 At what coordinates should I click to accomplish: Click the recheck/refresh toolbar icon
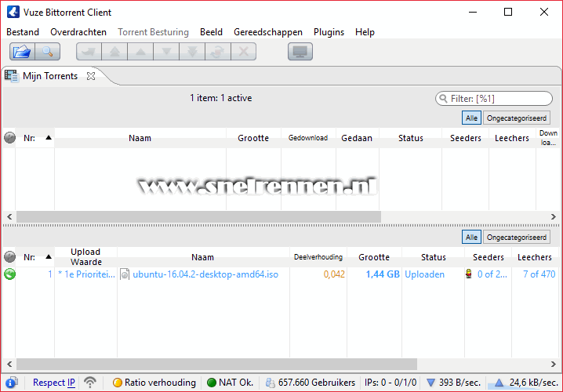point(218,52)
